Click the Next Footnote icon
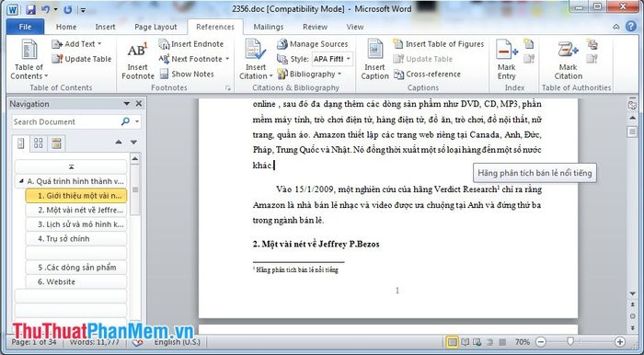The height and width of the screenshot is (355, 644). point(164,59)
